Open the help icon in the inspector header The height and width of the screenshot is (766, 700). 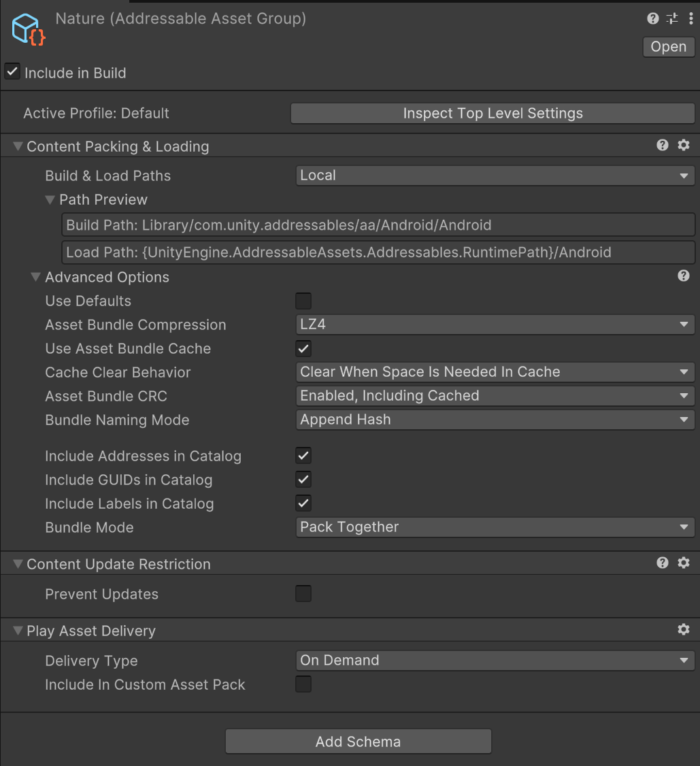[652, 18]
